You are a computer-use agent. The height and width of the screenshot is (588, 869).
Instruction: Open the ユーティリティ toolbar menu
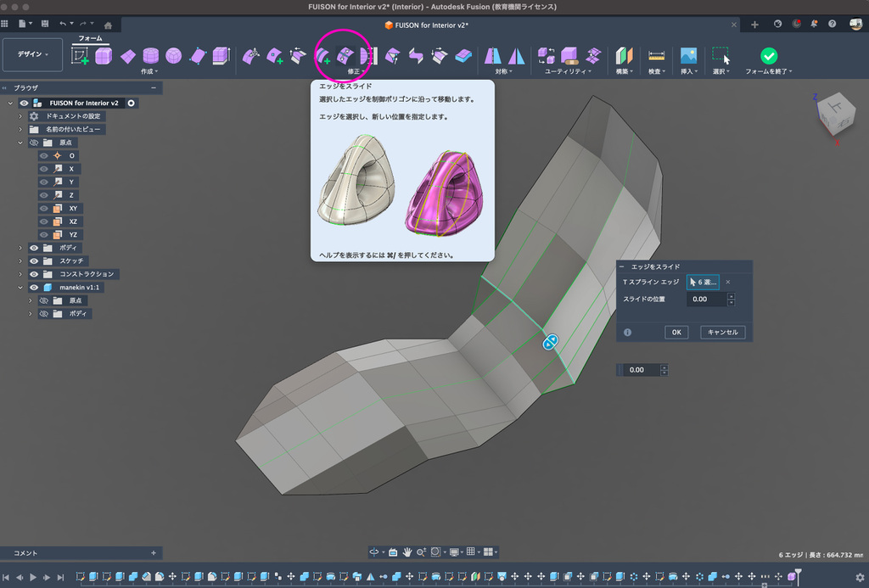[x=569, y=72]
